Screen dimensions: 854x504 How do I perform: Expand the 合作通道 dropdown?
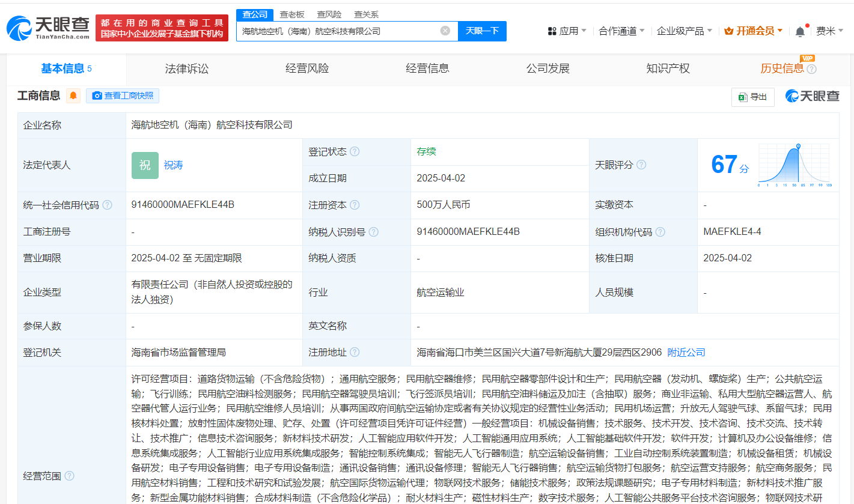coord(621,31)
